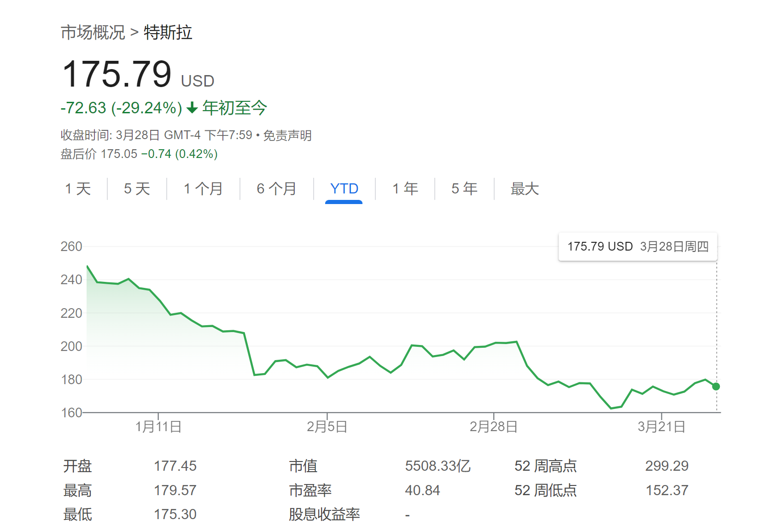Screen dimensions: 765x532
Task: Click the 特斯拉 breadcrumb title
Action: point(168,33)
